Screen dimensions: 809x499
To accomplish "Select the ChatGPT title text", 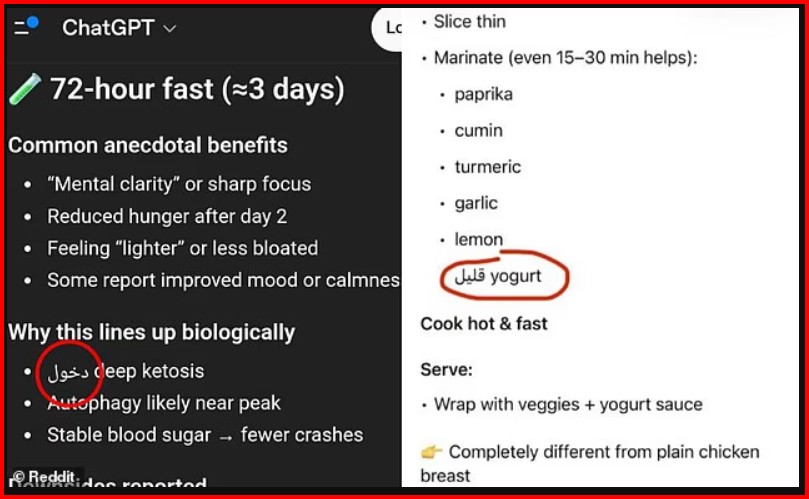I will [107, 28].
